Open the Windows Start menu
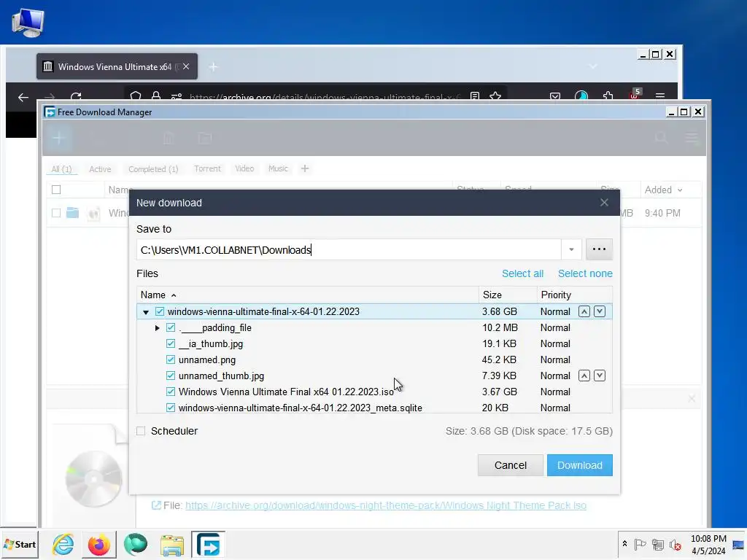This screenshot has height=560, width=747. 20,544
